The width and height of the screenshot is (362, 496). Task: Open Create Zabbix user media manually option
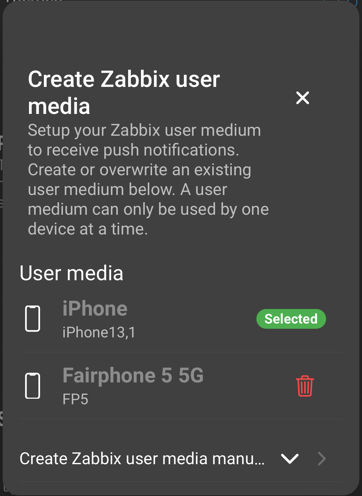click(x=142, y=459)
